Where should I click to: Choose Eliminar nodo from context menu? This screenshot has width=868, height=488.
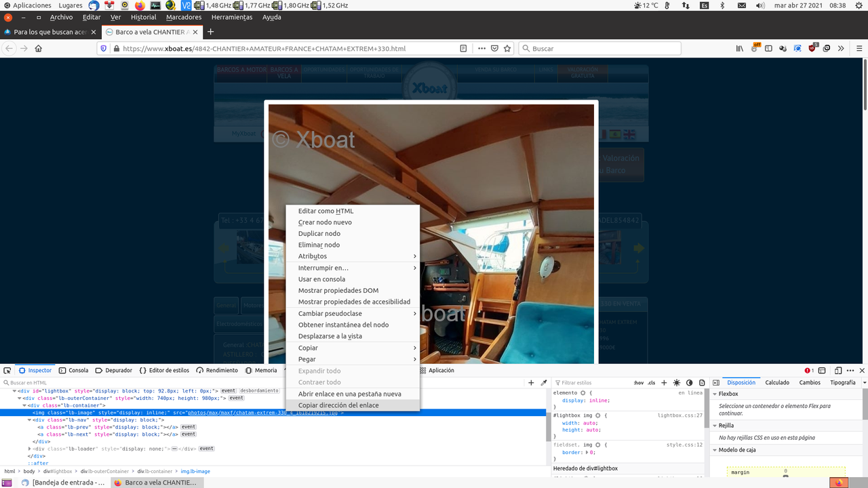(x=353, y=245)
